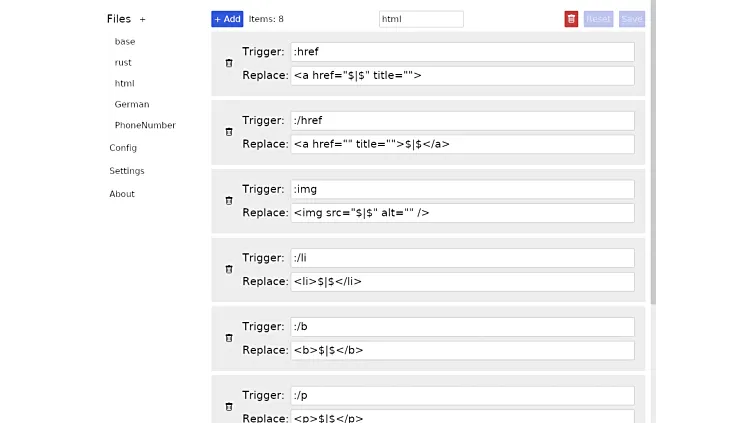This screenshot has height=423, width=752.
Task: Edit the :img trigger field
Action: click(462, 189)
